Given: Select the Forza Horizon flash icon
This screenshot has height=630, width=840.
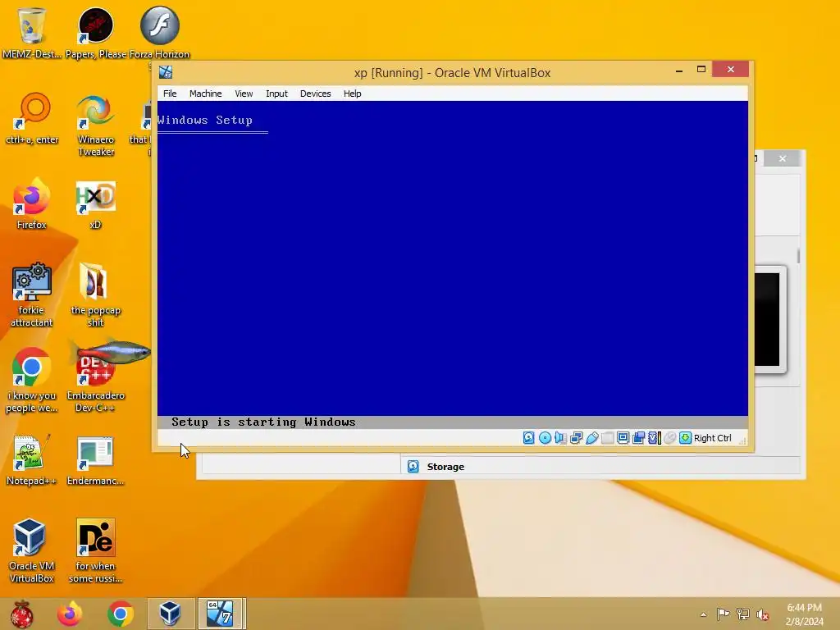Looking at the screenshot, I should 160,33.
